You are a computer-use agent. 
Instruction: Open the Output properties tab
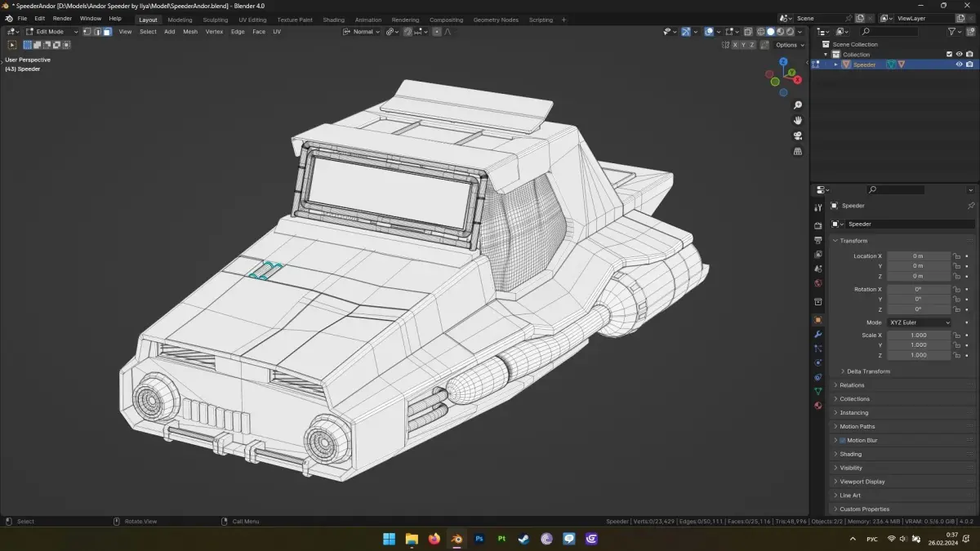[817, 240]
